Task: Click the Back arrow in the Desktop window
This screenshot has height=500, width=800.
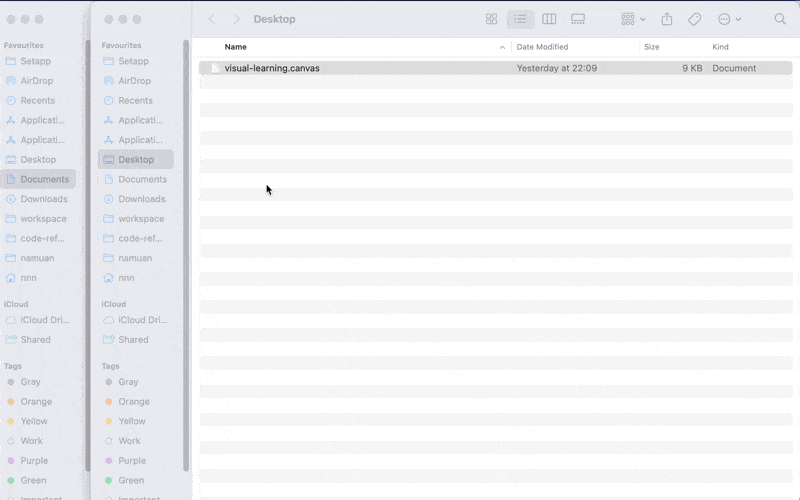Action: click(x=212, y=19)
